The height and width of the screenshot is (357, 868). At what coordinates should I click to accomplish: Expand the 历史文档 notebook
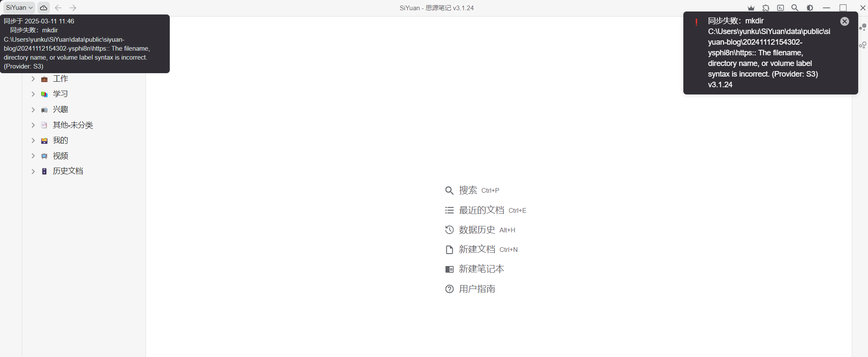click(x=33, y=171)
